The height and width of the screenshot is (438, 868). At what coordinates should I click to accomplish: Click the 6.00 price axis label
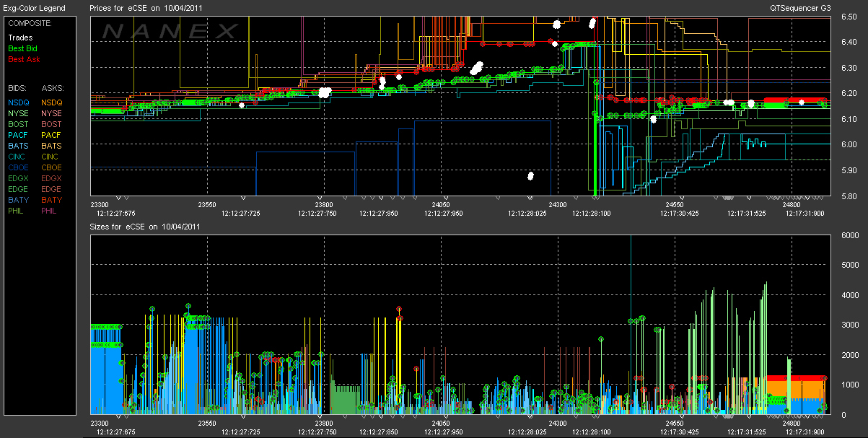click(x=849, y=144)
